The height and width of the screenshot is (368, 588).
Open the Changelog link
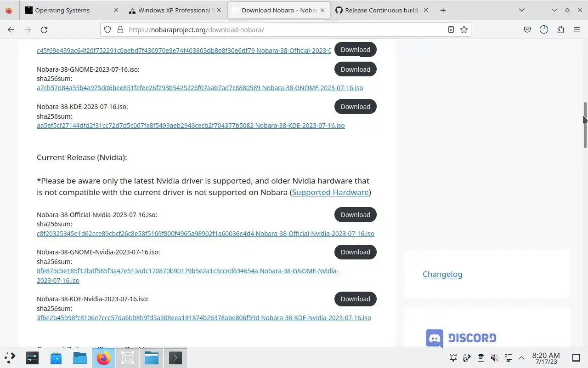click(x=442, y=274)
